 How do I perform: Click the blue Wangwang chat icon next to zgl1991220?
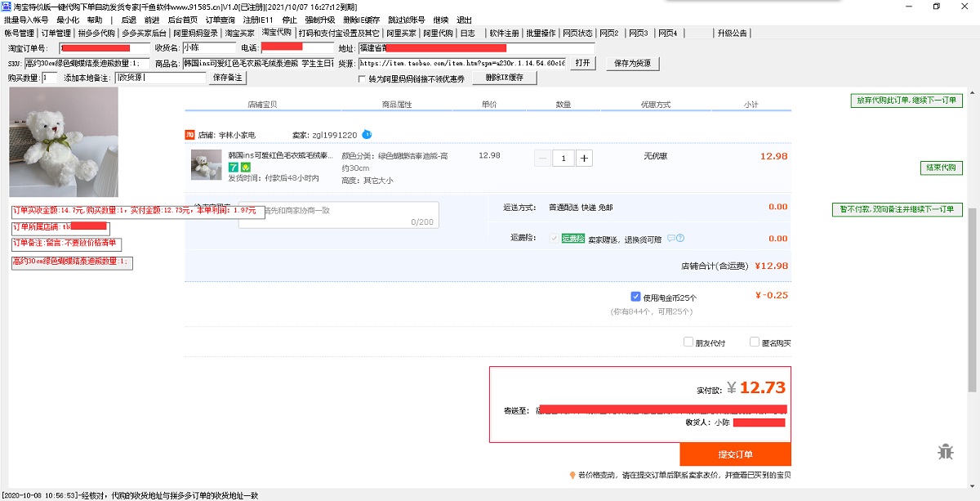367,134
